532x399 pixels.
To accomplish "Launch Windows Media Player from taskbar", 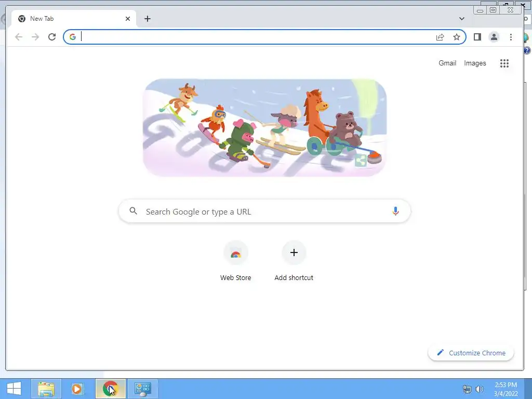I will point(77,389).
